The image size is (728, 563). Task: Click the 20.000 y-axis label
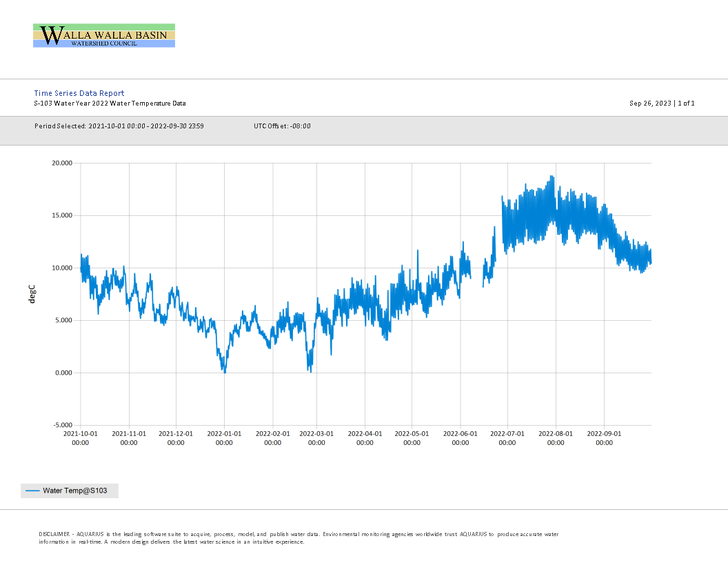click(x=62, y=163)
